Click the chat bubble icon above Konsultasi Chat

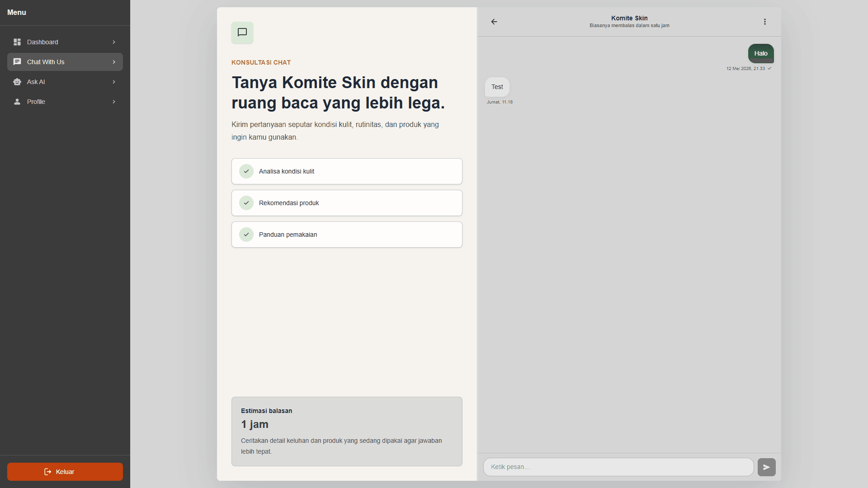click(242, 33)
